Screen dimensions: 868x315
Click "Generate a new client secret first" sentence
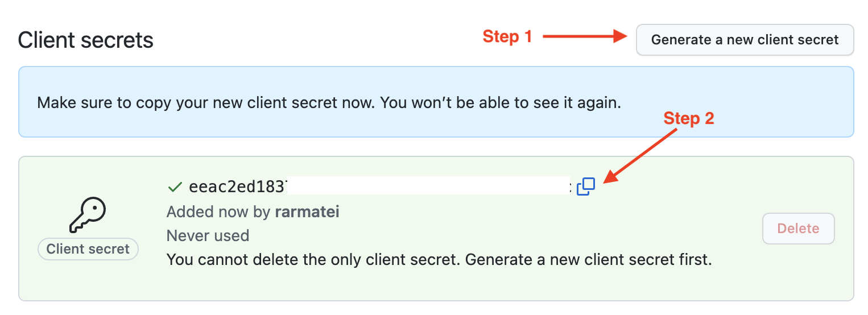(x=589, y=260)
